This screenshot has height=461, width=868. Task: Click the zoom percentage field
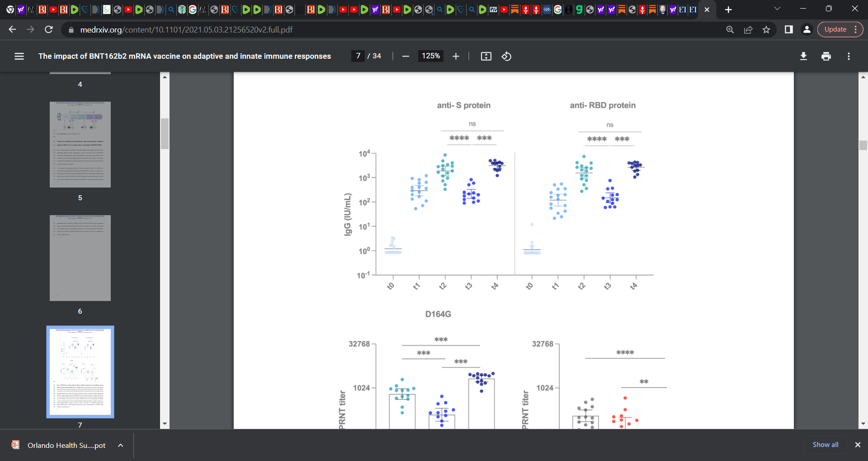click(x=431, y=56)
